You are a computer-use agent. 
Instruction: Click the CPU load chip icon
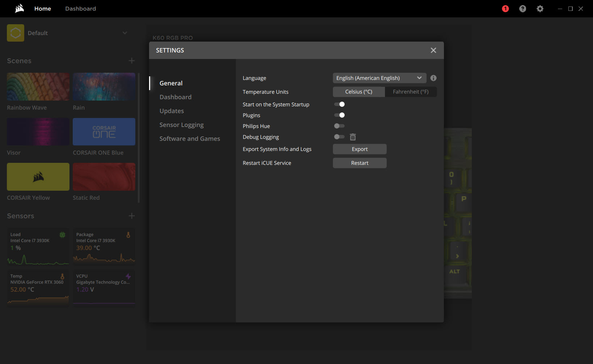(x=62, y=235)
